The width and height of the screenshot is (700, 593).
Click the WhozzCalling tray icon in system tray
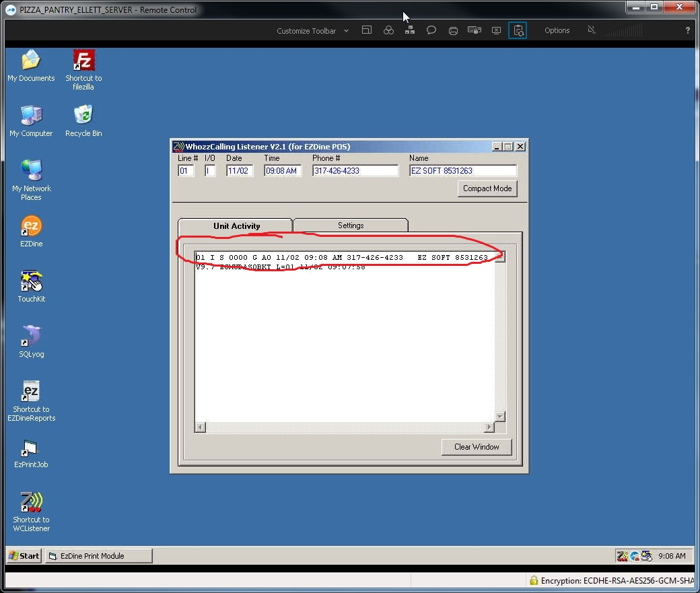pyautogui.click(x=622, y=556)
